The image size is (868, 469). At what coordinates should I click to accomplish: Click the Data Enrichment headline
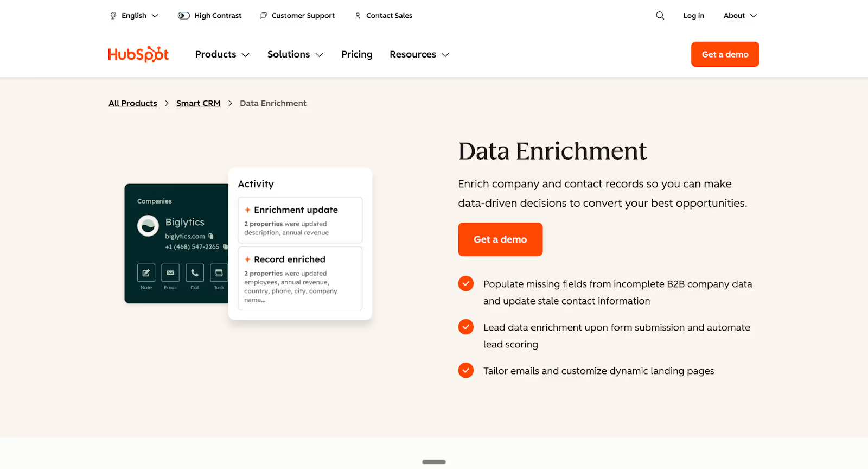(552, 151)
